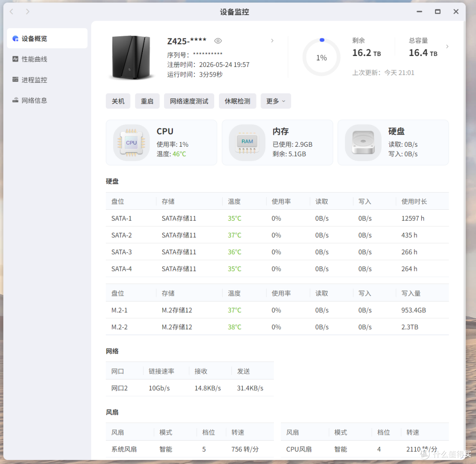
Task: Go back with the left arrow
Action: tap(11, 11)
